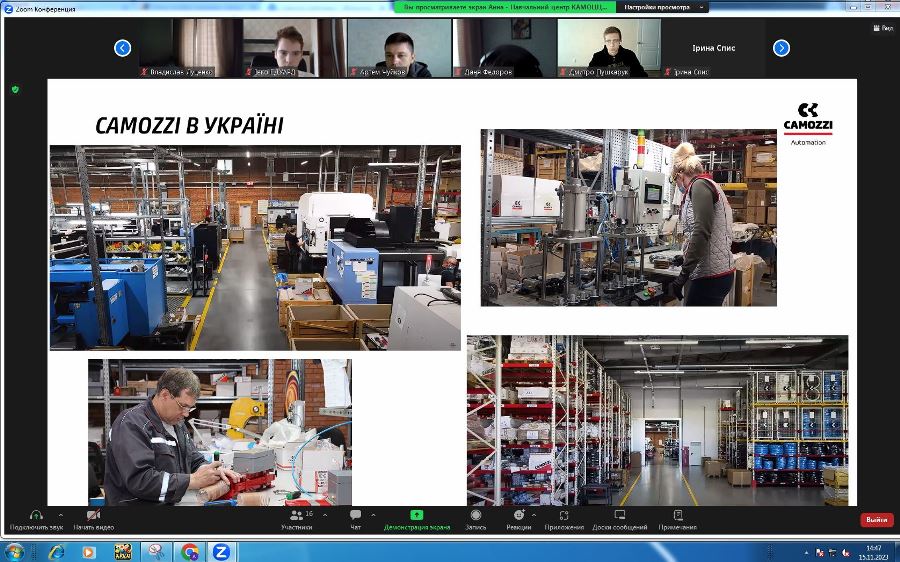Show hidden system tray icons arrow
This screenshot has height=562, width=900.
pos(806,552)
